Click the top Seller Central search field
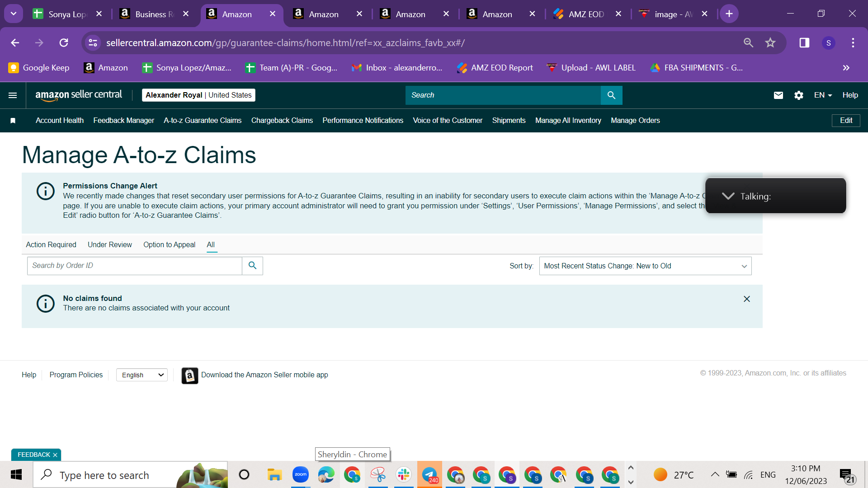Image resolution: width=868 pixels, height=488 pixels. coord(503,95)
